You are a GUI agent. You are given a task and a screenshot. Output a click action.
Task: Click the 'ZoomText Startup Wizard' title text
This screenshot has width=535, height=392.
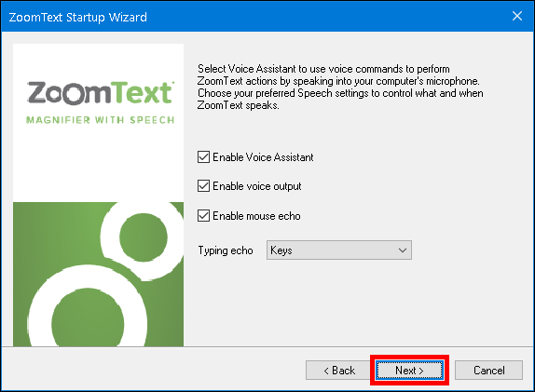(77, 17)
